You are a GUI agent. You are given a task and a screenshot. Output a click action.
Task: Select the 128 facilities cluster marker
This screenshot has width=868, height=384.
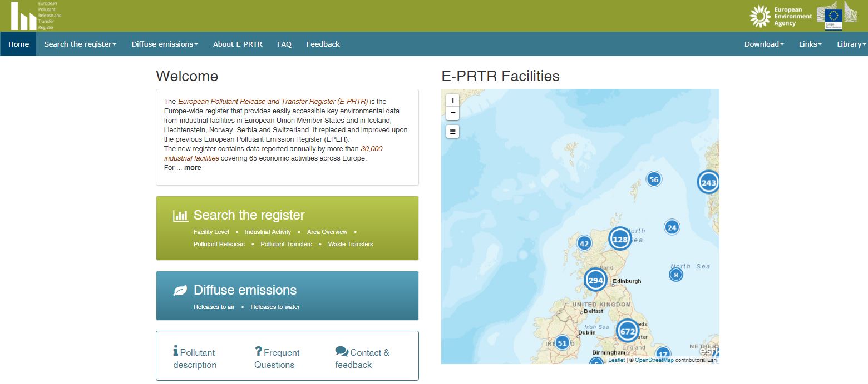click(x=620, y=240)
